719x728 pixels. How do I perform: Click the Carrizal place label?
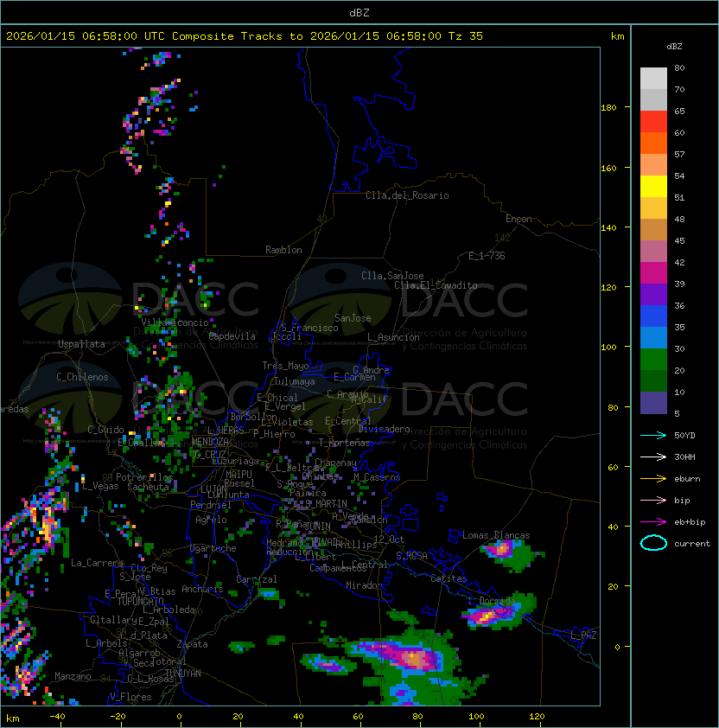pos(257,579)
